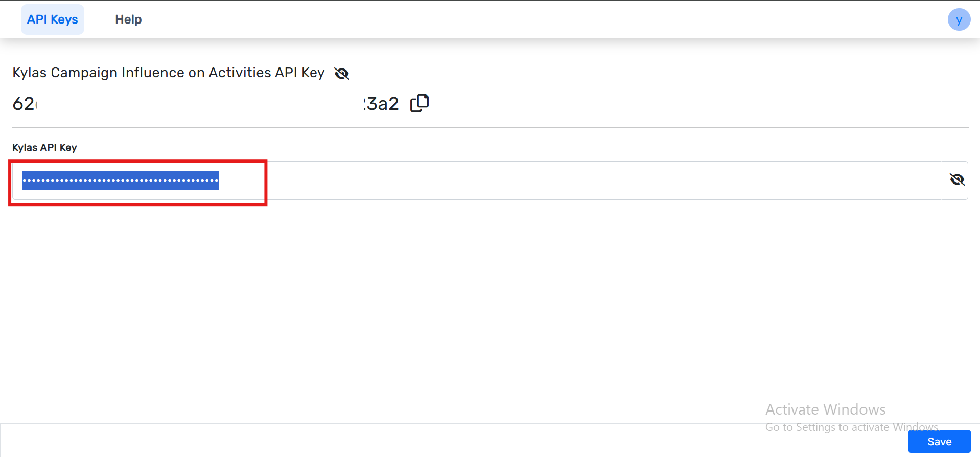The width and height of the screenshot is (980, 457).
Task: Open the user avatar "y" menu
Action: pyautogui.click(x=959, y=19)
